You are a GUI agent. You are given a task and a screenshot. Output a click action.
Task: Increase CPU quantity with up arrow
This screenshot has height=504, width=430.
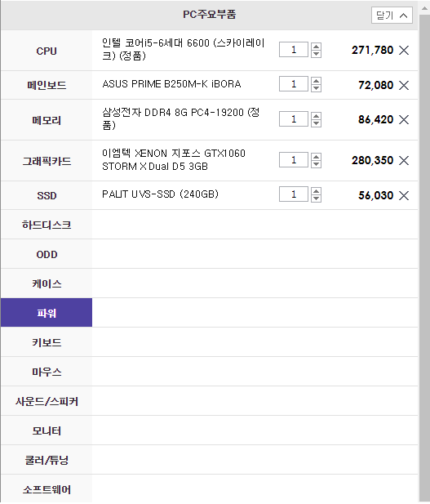[x=316, y=47]
